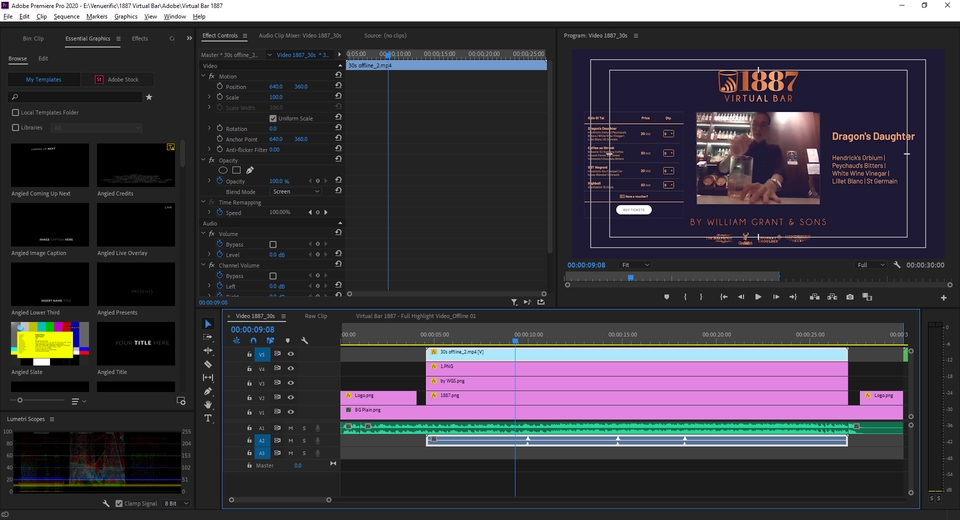The height and width of the screenshot is (520, 960).
Task: Select the Hand tool
Action: click(x=208, y=405)
